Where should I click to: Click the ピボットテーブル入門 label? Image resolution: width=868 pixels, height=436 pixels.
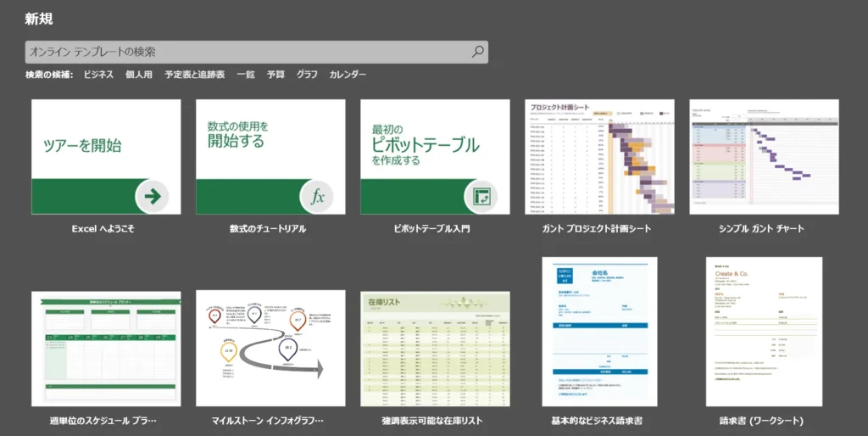tap(432, 229)
